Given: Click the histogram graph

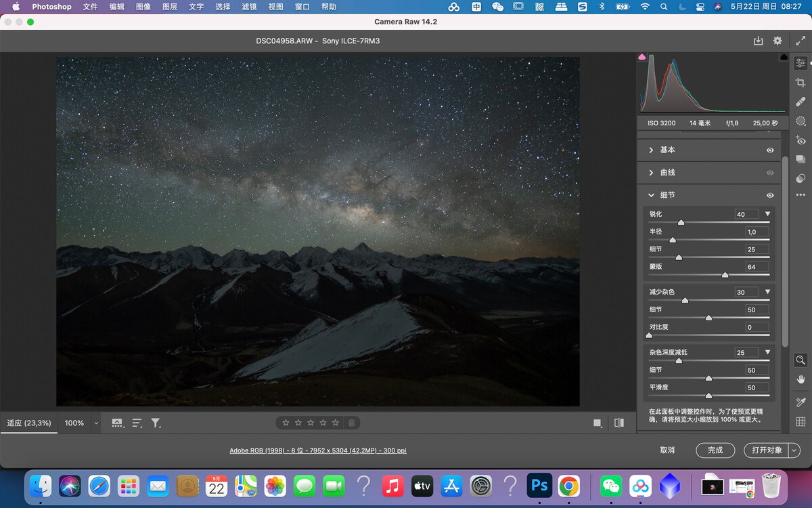Looking at the screenshot, I should (713, 83).
